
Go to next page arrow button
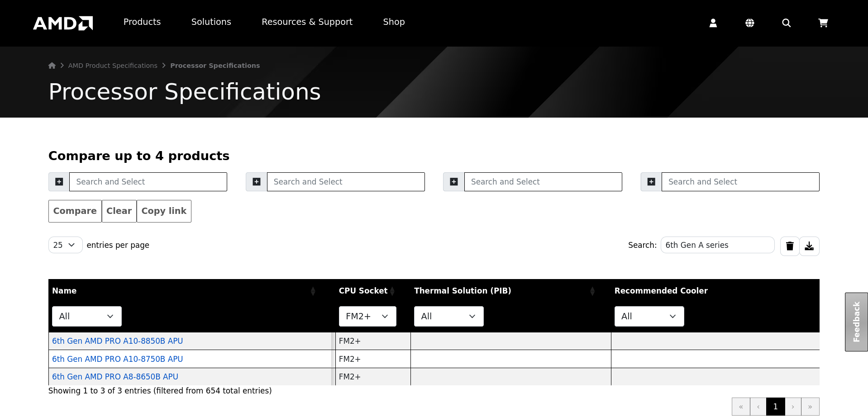(x=793, y=407)
